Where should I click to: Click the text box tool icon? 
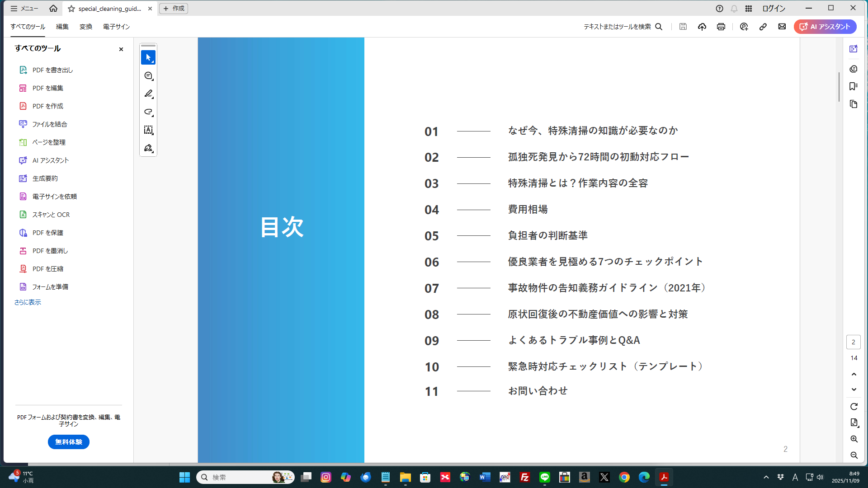click(x=148, y=130)
